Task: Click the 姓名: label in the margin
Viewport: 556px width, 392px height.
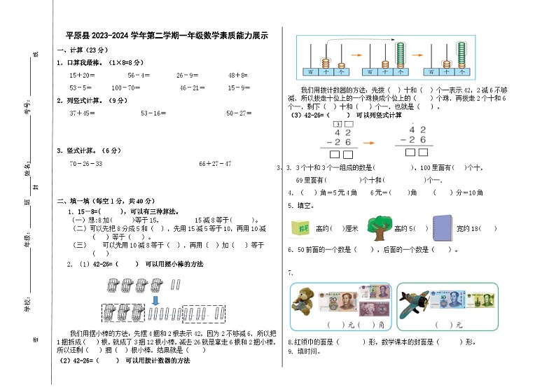Action: coord(27,169)
